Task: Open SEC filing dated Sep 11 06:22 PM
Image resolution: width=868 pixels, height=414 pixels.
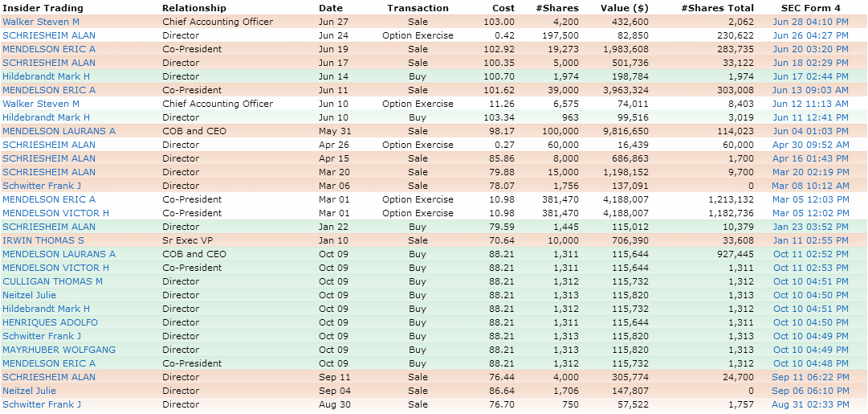Action: pyautogui.click(x=810, y=377)
